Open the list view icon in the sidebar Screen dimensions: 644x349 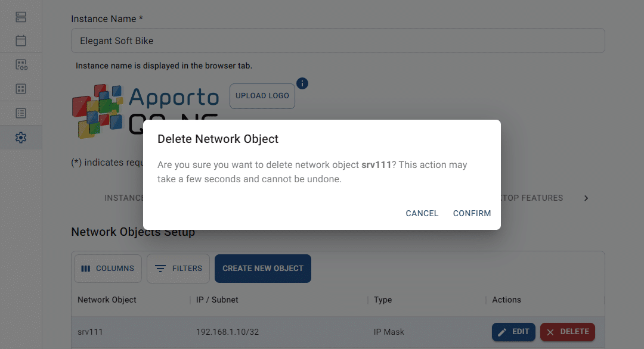coord(20,113)
